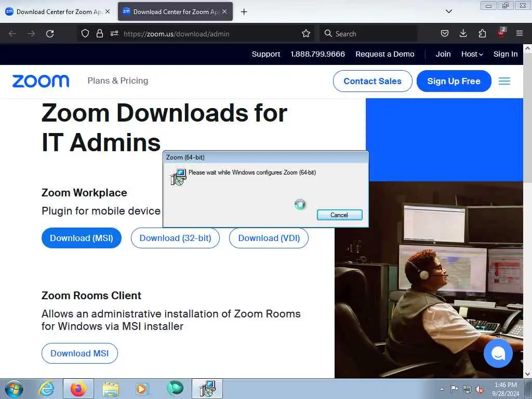Open File Explorer from the taskbar
This screenshot has width=532, height=399.
111,389
